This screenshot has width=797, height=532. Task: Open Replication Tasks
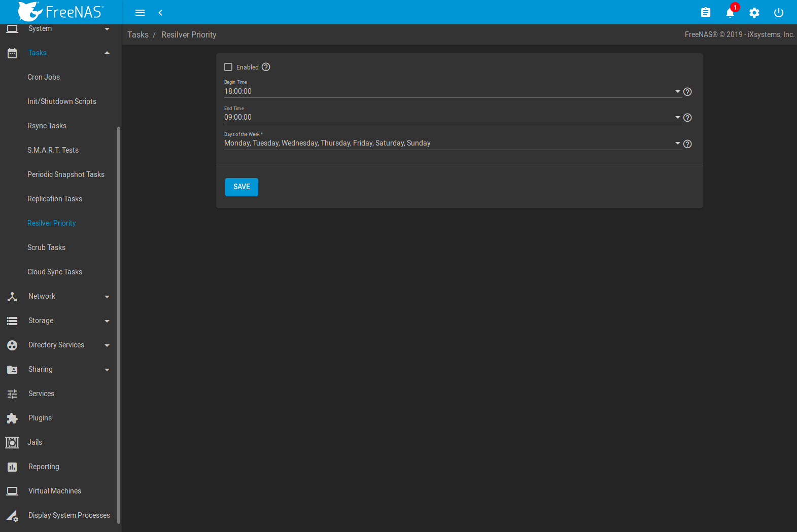point(55,199)
